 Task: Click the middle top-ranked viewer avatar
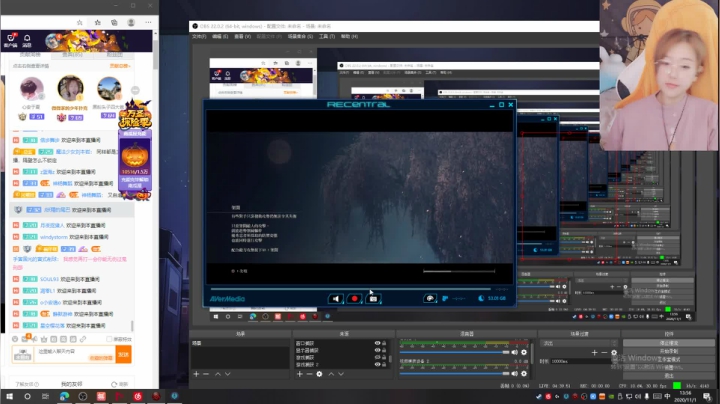70,88
